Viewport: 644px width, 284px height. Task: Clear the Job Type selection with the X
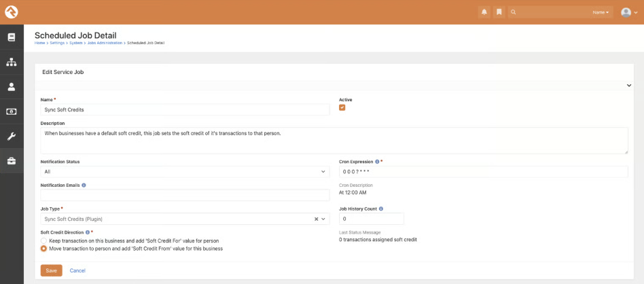pos(316,219)
